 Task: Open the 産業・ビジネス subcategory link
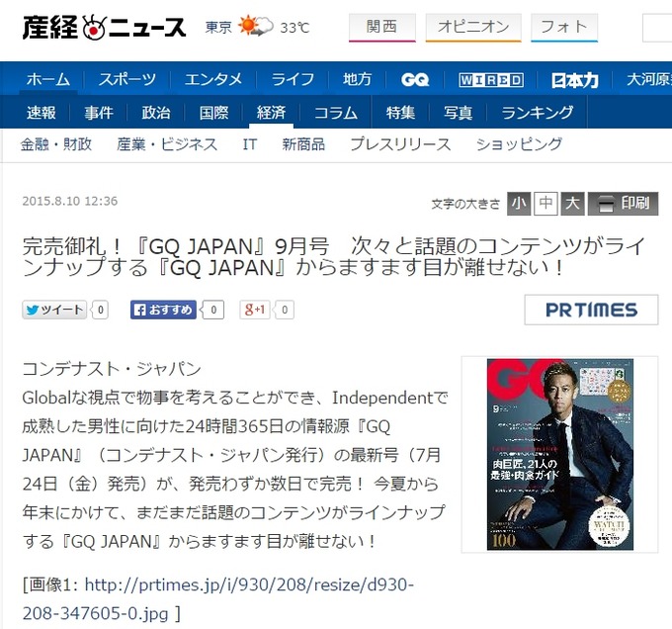click(x=167, y=144)
